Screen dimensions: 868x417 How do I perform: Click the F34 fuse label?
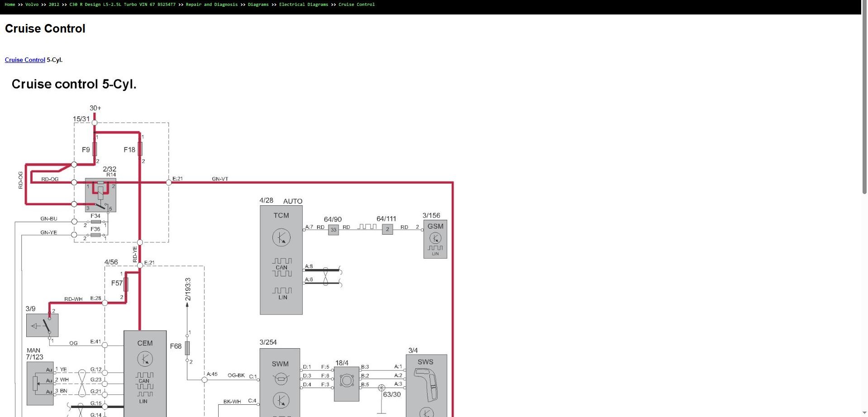click(95, 216)
